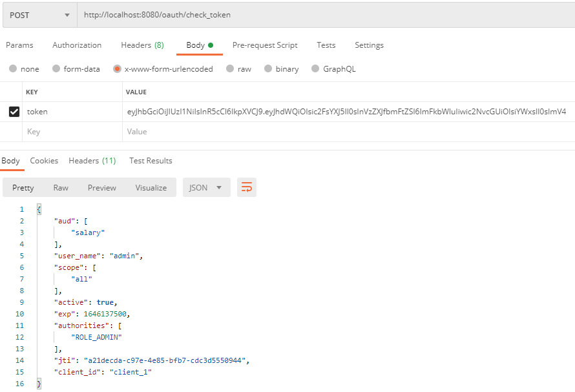Open the POST method dropdown
The height and width of the screenshot is (392, 575).
click(40, 15)
